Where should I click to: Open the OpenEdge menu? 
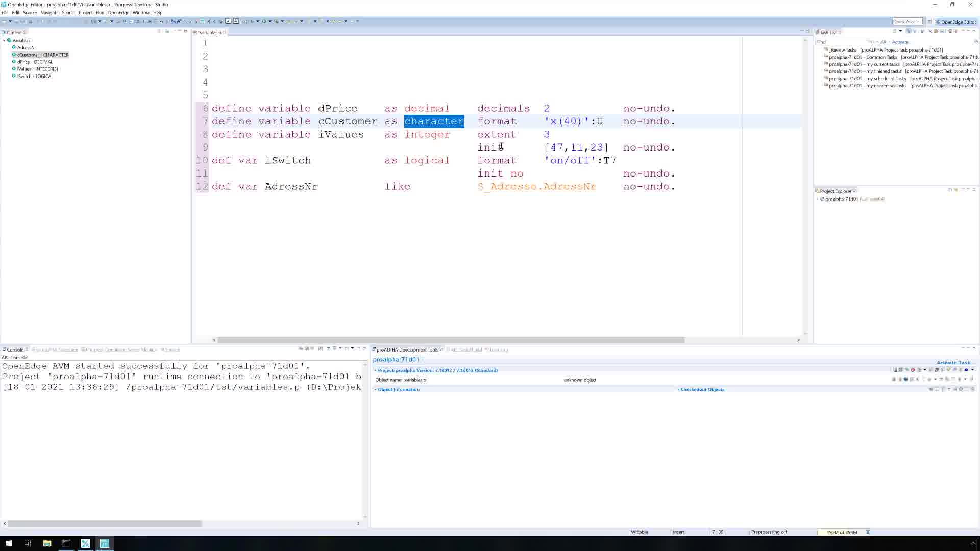(x=118, y=13)
